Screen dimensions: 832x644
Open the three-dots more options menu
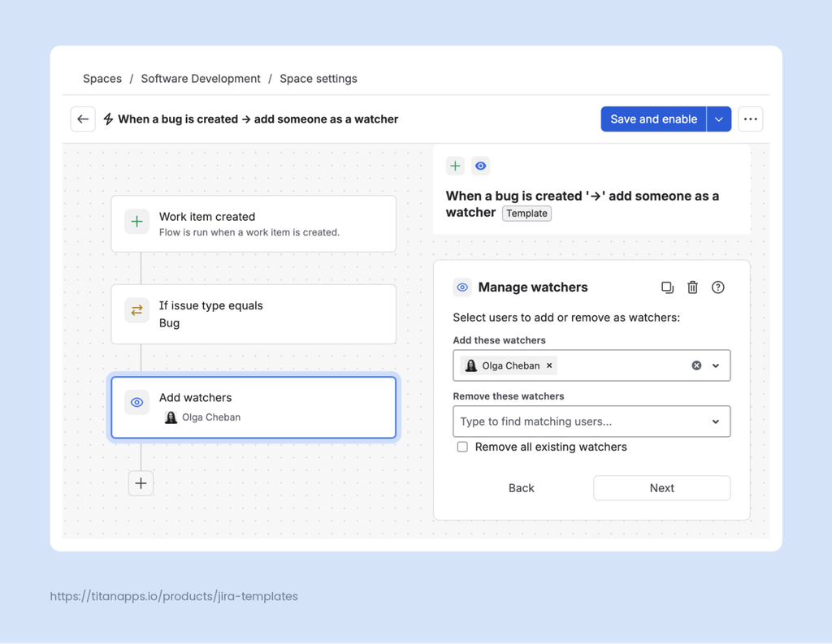(x=750, y=119)
